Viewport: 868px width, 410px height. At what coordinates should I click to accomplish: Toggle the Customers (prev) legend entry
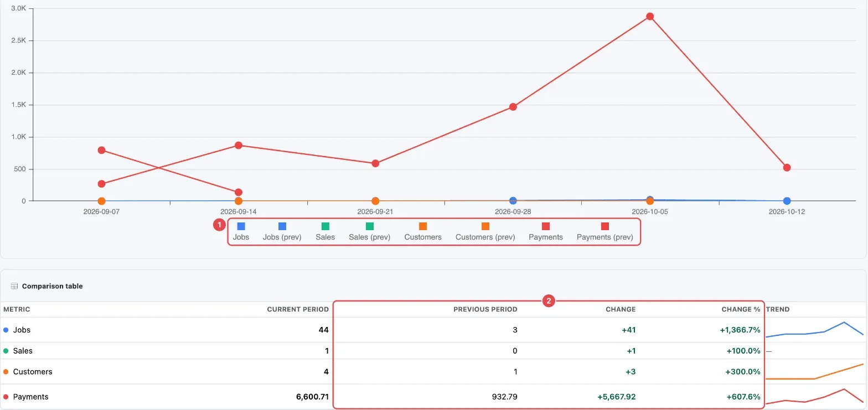(x=485, y=232)
